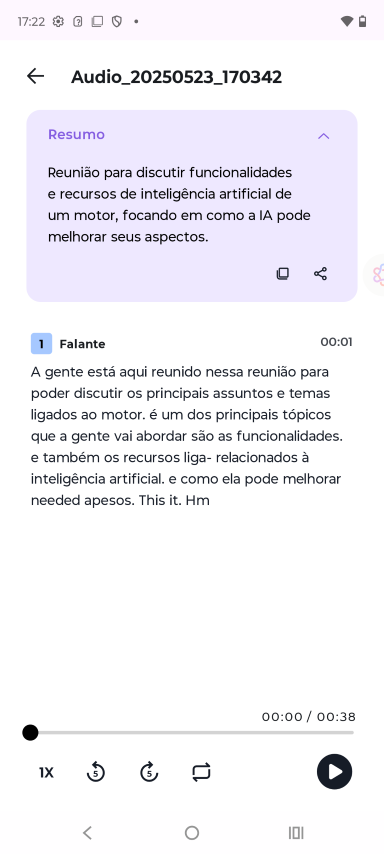384x854 pixels.
Task: Tap the Android home button
Action: click(x=192, y=833)
